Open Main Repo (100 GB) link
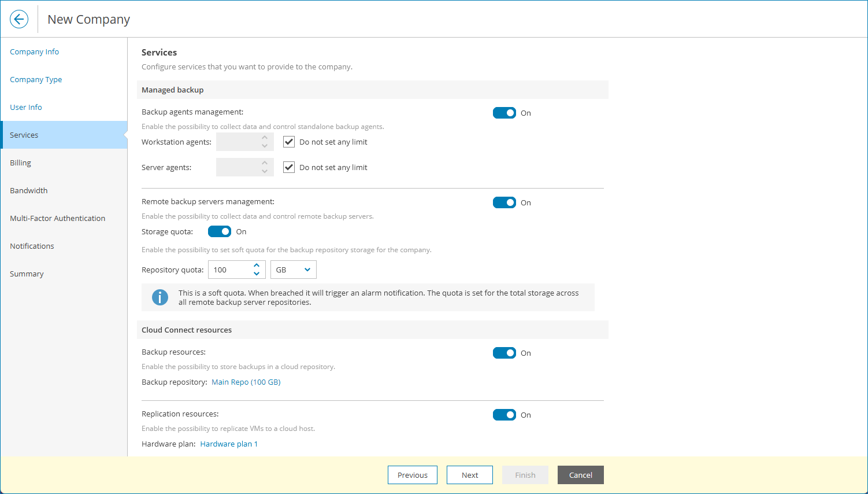 pos(246,382)
